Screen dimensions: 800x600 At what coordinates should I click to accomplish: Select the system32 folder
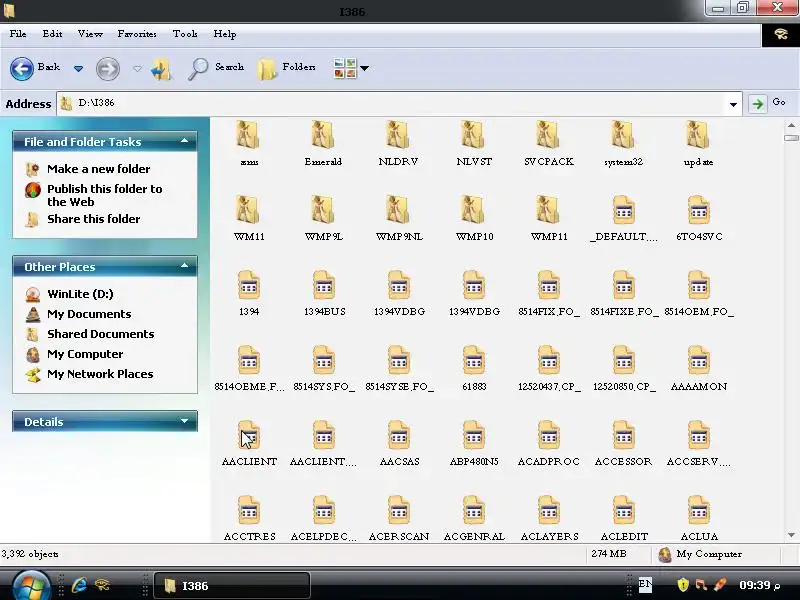pos(623,143)
